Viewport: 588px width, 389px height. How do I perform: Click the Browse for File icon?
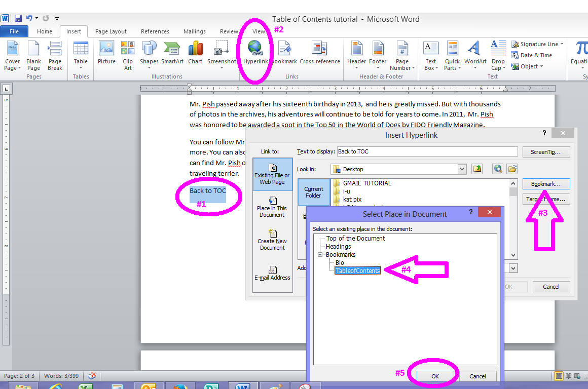pos(512,169)
